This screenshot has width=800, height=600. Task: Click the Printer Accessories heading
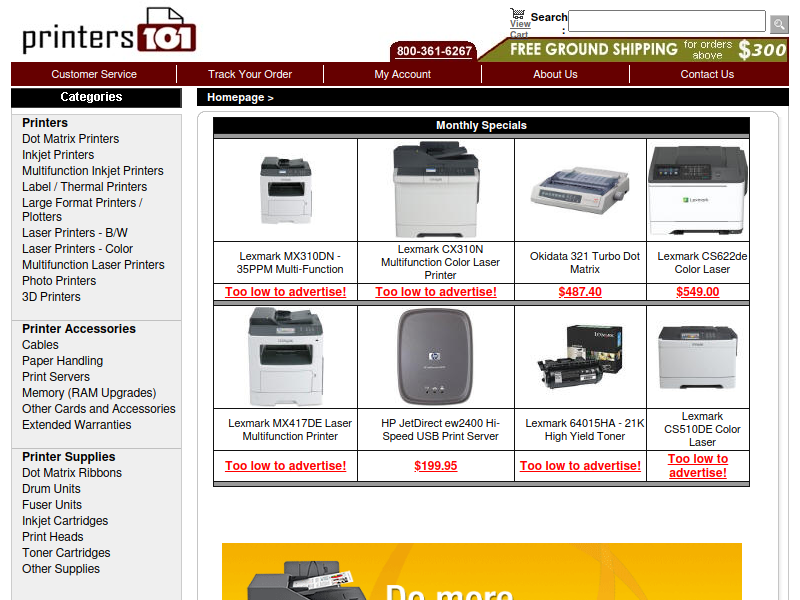pos(79,329)
